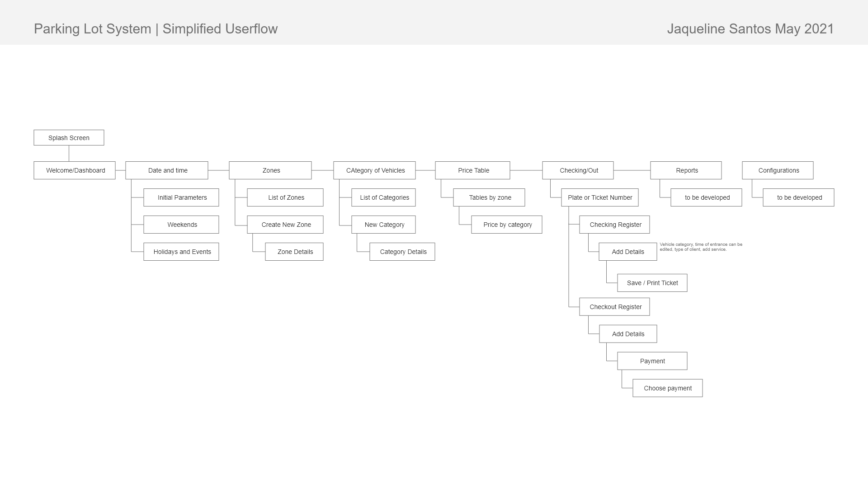Viewport: 868px width, 488px height.
Task: Click the CAtegory of Vehicles box
Action: point(374,170)
